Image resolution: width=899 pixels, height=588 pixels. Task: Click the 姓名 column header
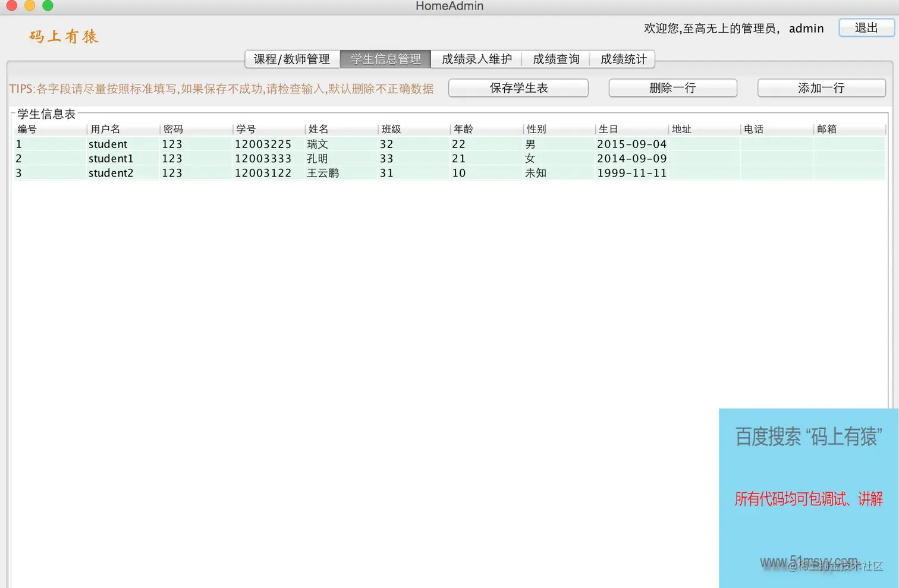pyautogui.click(x=341, y=129)
